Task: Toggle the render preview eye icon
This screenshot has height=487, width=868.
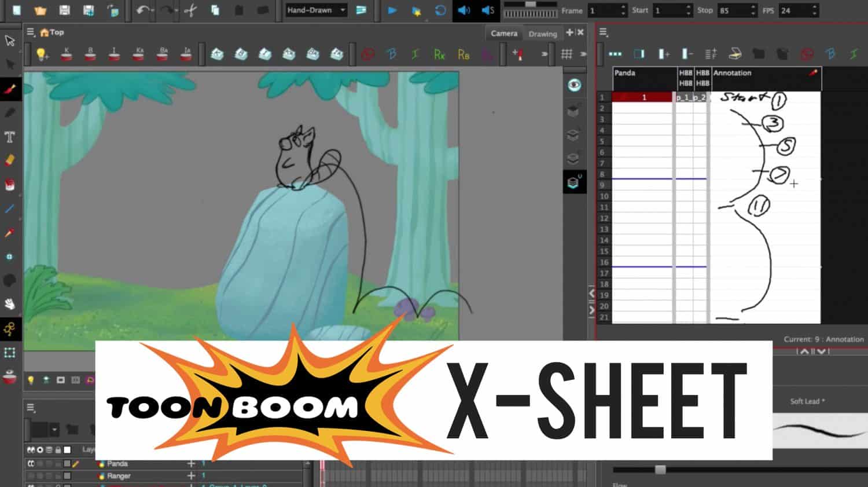Action: (574, 85)
